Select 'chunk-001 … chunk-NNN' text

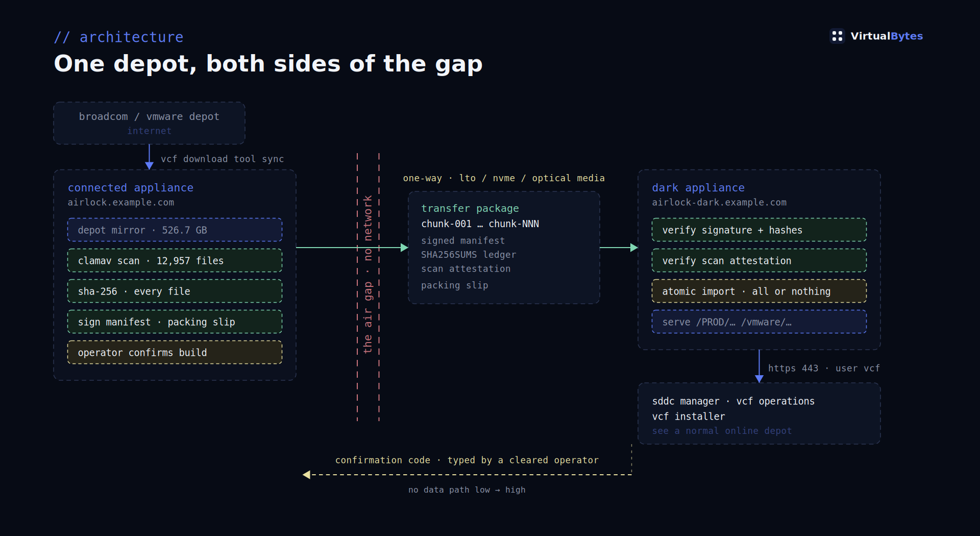click(x=480, y=224)
